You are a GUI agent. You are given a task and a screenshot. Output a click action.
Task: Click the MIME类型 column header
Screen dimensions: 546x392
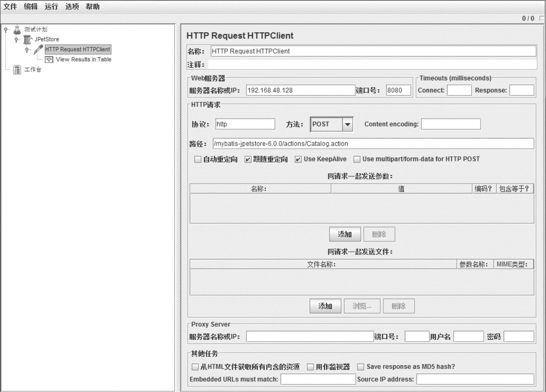click(514, 264)
